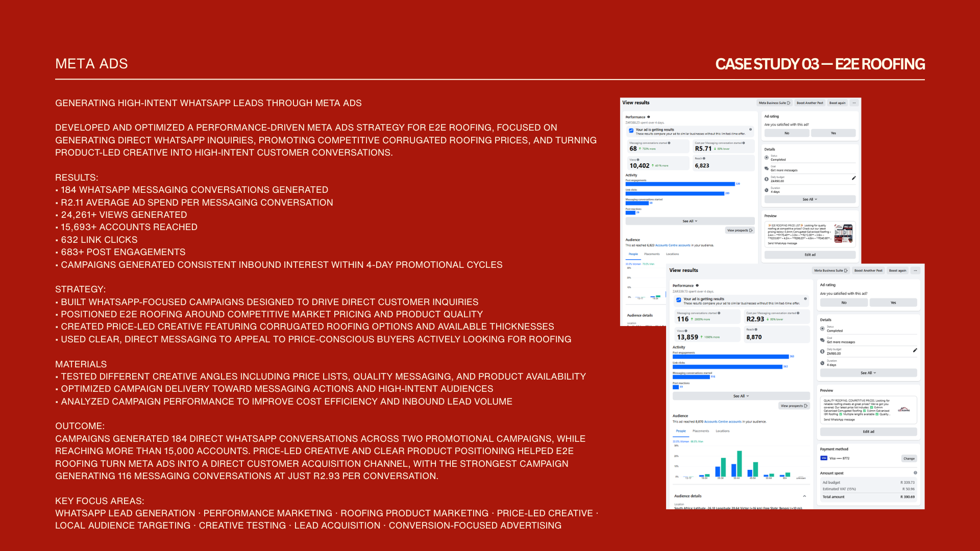The width and height of the screenshot is (980, 551).
Task: Open the three-dot menu in the R5.71 report header
Action: (x=854, y=103)
